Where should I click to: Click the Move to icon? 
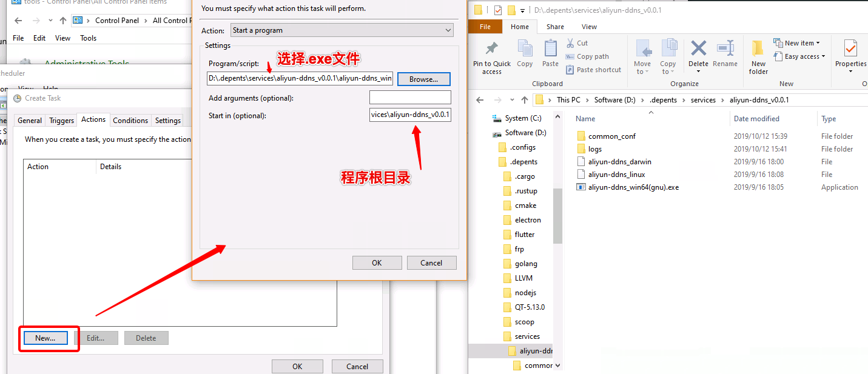[642, 50]
